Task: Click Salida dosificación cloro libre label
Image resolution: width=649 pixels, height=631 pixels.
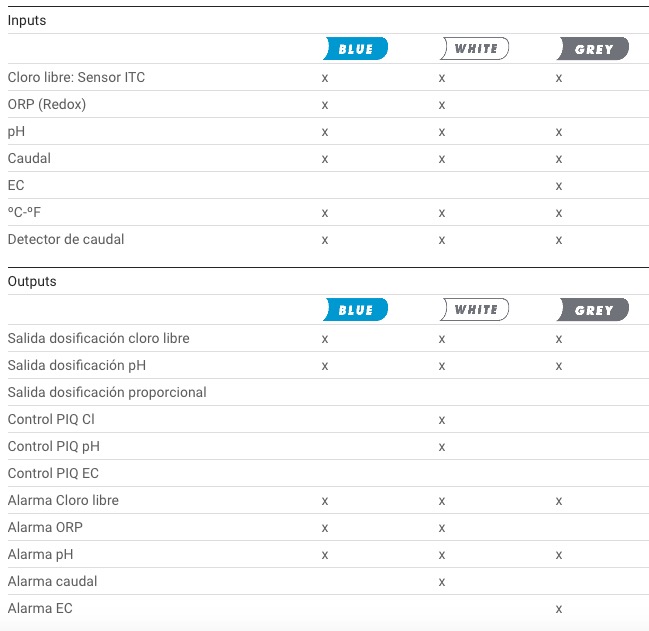Action: (x=99, y=338)
